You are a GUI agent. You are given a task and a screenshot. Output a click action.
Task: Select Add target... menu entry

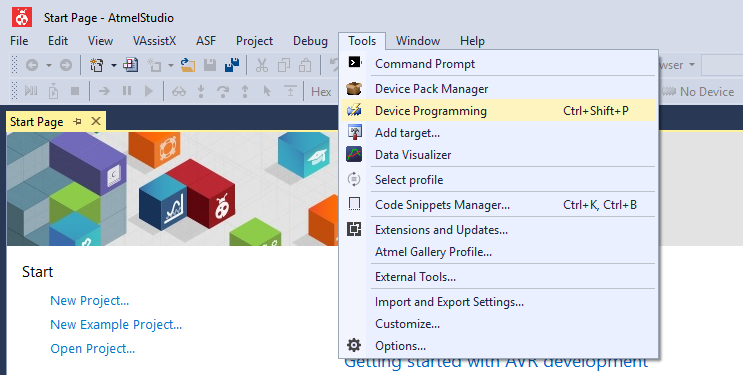[498, 133]
